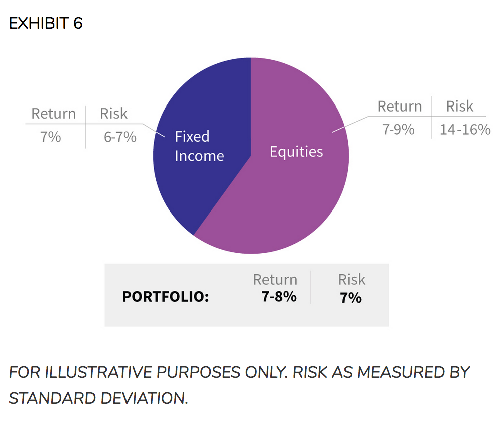
Task: Click Risk header in the portfolio box
Action: [351, 280]
